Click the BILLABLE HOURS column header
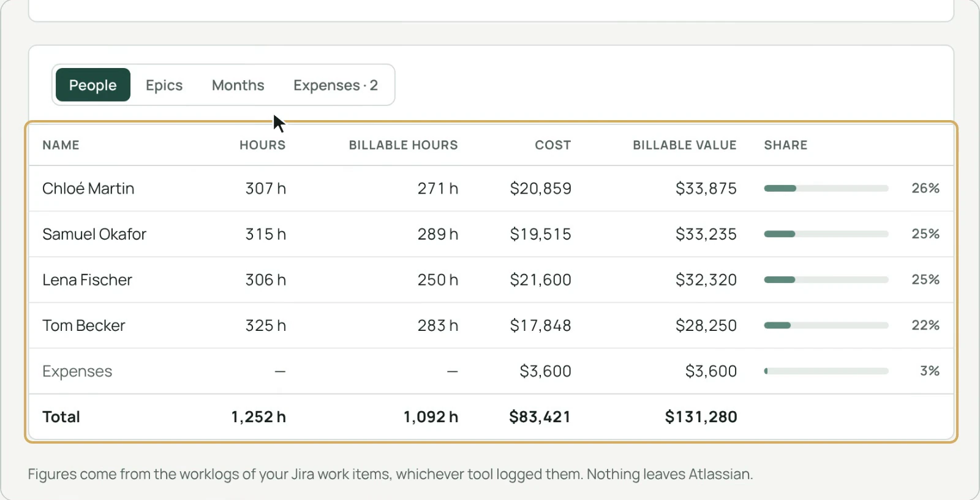Viewport: 980px width, 500px height. [x=404, y=145]
